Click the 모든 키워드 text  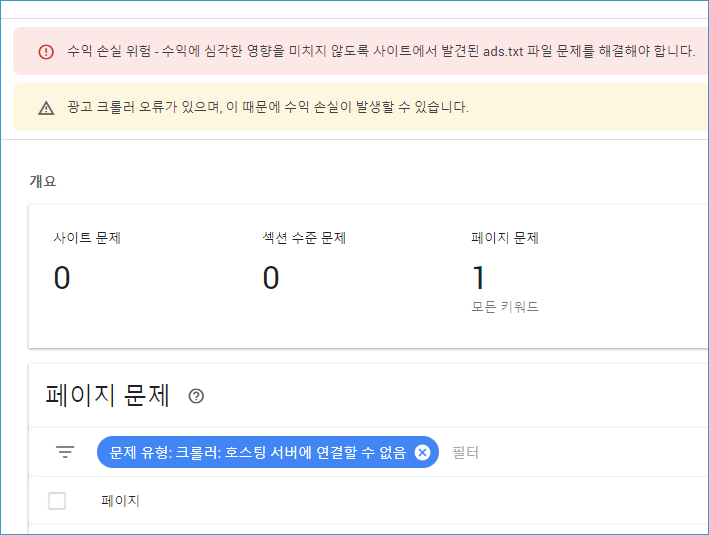(x=505, y=307)
